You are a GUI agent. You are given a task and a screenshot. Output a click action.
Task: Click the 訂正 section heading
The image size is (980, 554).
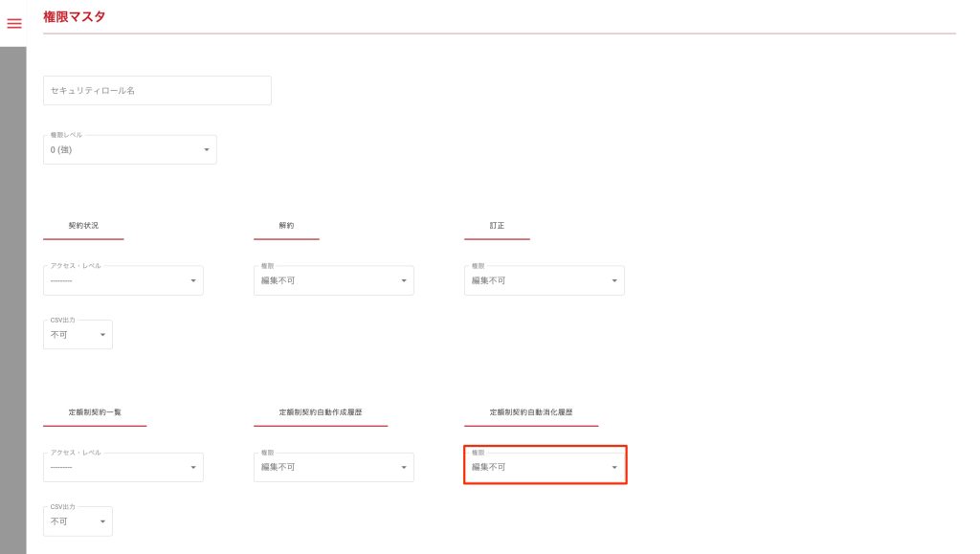click(497, 226)
